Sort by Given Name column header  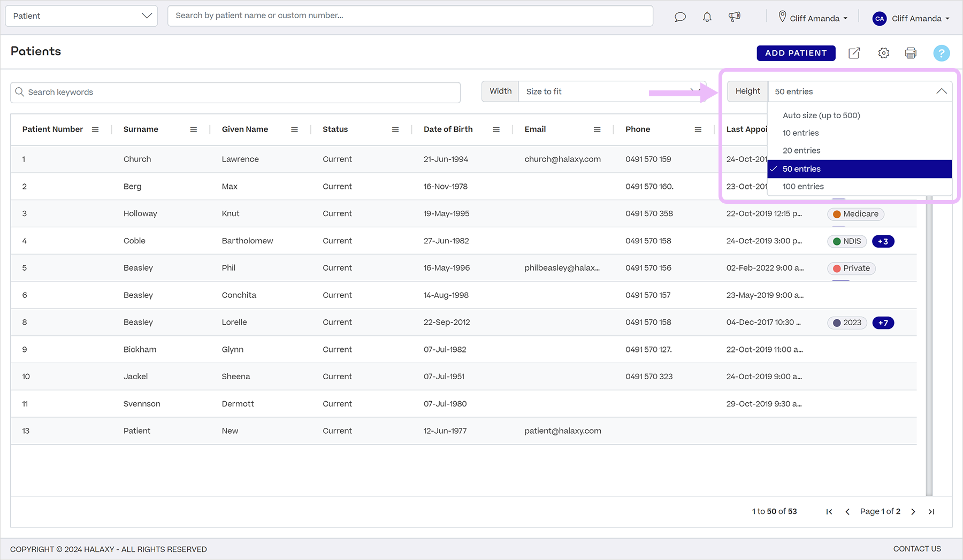coord(245,129)
